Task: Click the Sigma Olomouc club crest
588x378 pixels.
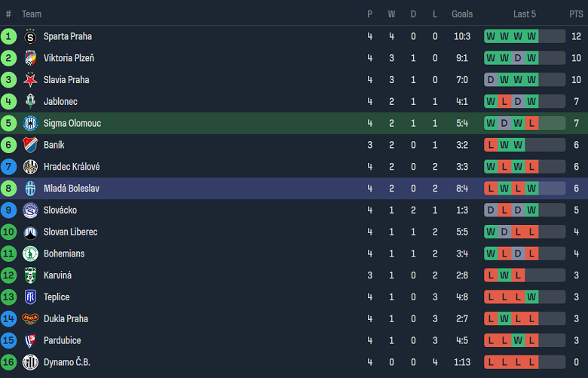Action: [30, 124]
